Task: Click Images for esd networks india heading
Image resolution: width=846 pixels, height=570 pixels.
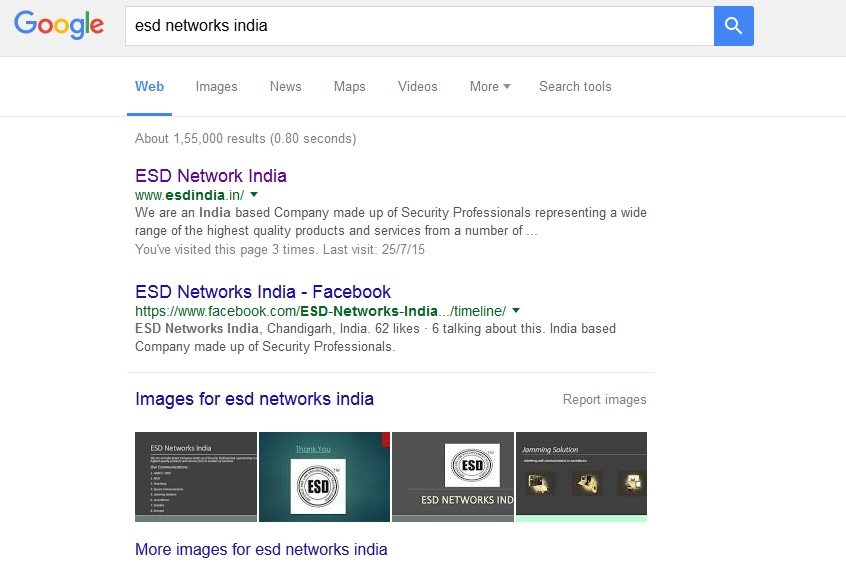Action: (x=254, y=399)
